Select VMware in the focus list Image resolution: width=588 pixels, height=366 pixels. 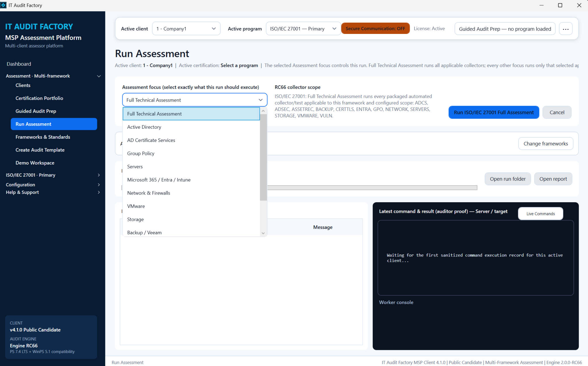[191, 206]
